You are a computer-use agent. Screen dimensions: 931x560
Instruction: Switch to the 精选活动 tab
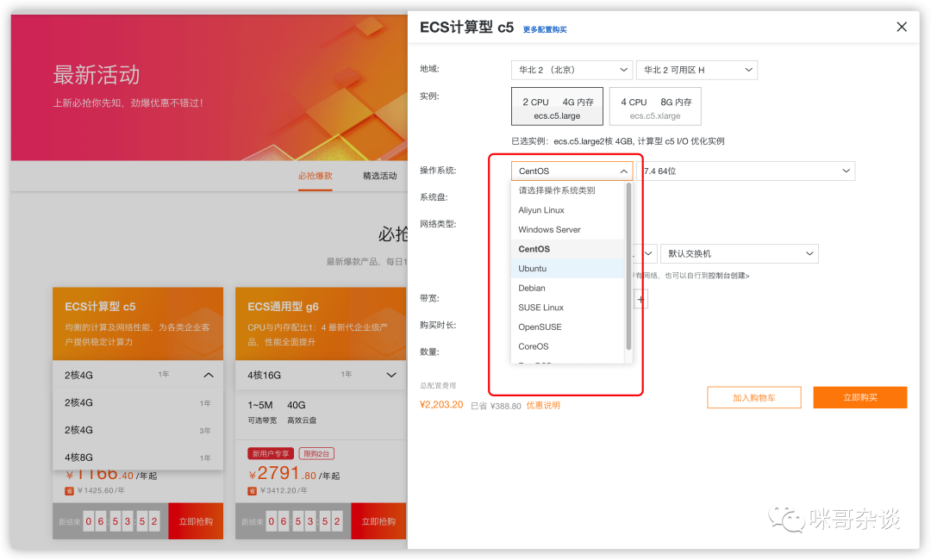[379, 177]
